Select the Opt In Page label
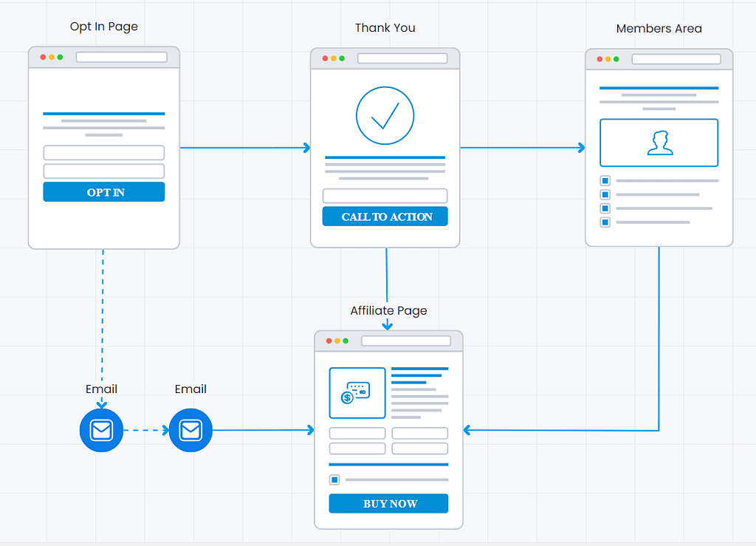756x546 pixels. pos(103,27)
